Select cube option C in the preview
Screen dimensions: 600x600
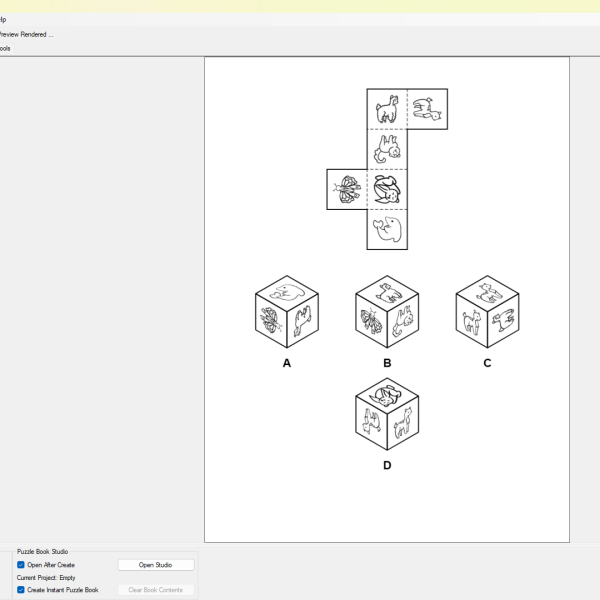point(487,311)
